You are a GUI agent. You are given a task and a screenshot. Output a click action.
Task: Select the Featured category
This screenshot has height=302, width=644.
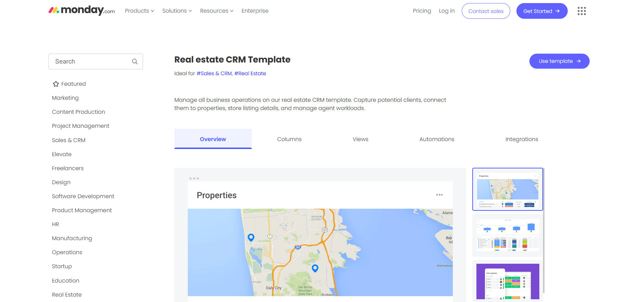tap(74, 84)
